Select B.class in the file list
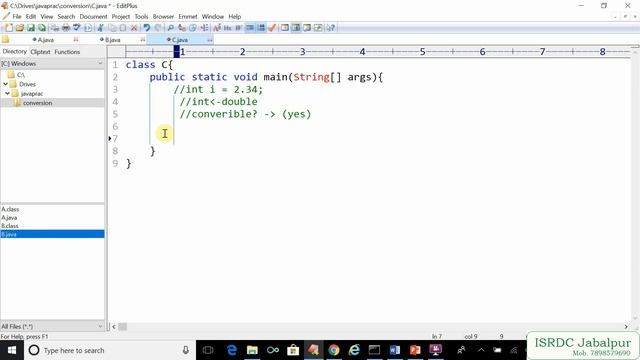This screenshot has width=640, height=360. coord(10,226)
